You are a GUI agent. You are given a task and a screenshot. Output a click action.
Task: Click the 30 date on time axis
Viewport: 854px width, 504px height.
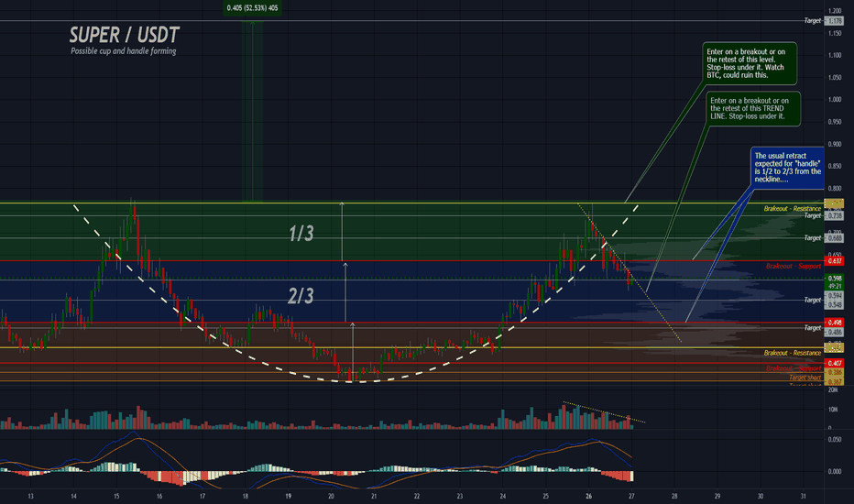click(x=761, y=497)
